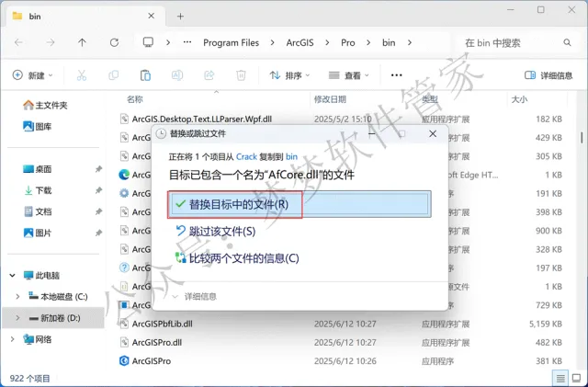The height and width of the screenshot is (387, 588).
Task: Close the 替换或跳过文件 dialog
Action: [x=433, y=133]
